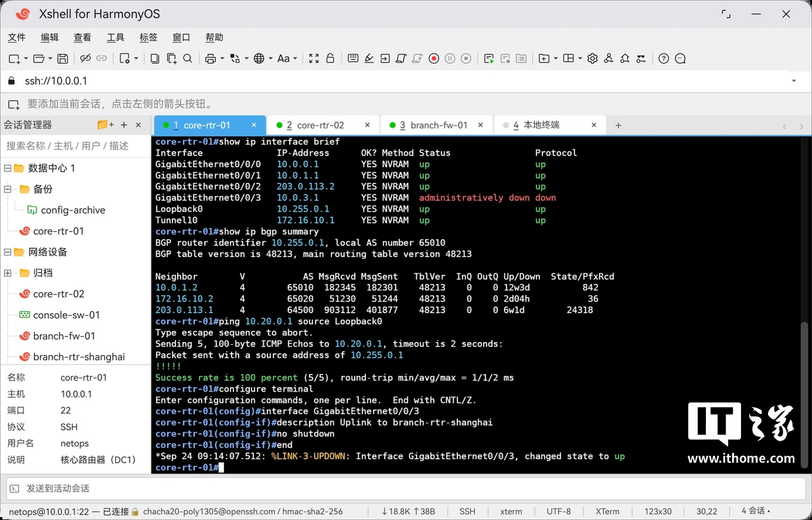Click the session search input field
Viewport: 812px width, 520px height.
tap(76, 146)
